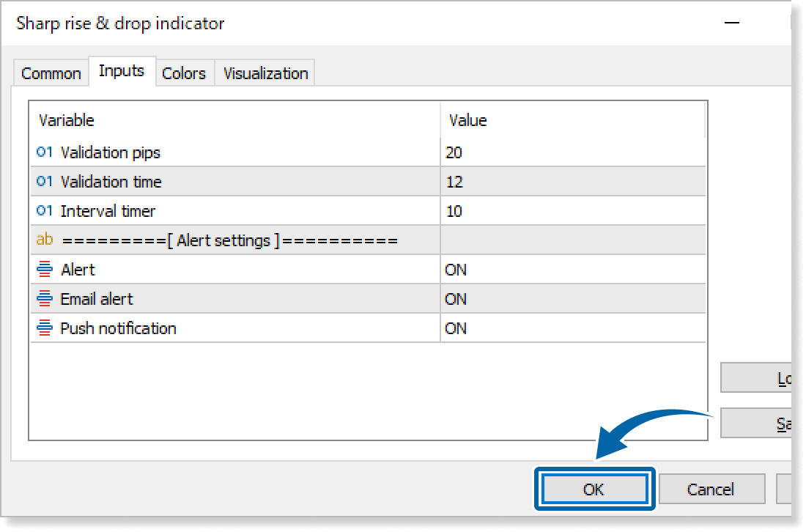Switch to the Common tab
The width and height of the screenshot is (806, 532).
point(51,73)
